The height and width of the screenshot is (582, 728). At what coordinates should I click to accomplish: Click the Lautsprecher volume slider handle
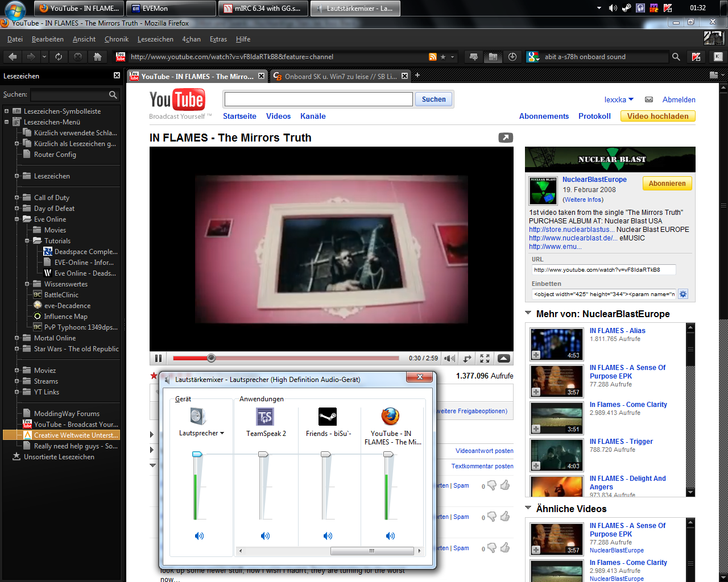click(x=197, y=454)
